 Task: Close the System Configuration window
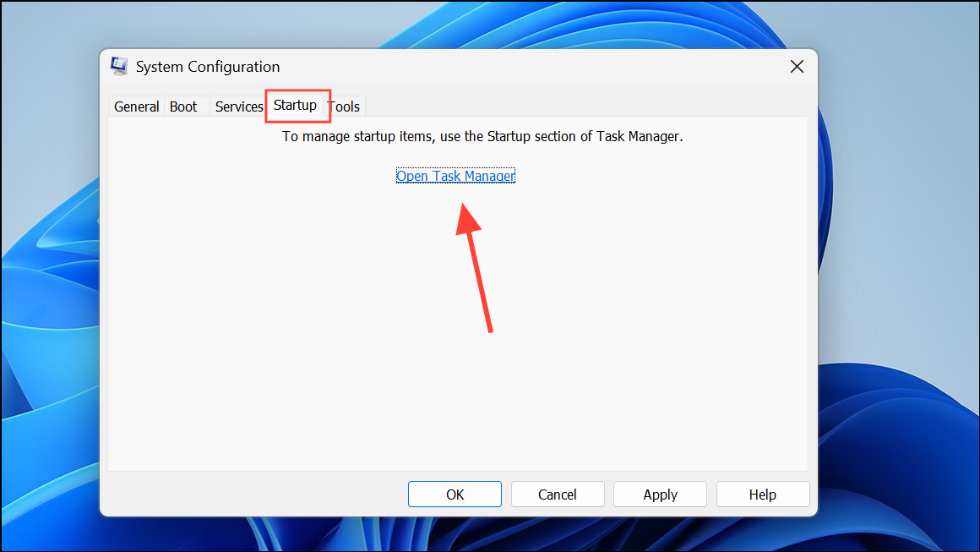pos(797,67)
